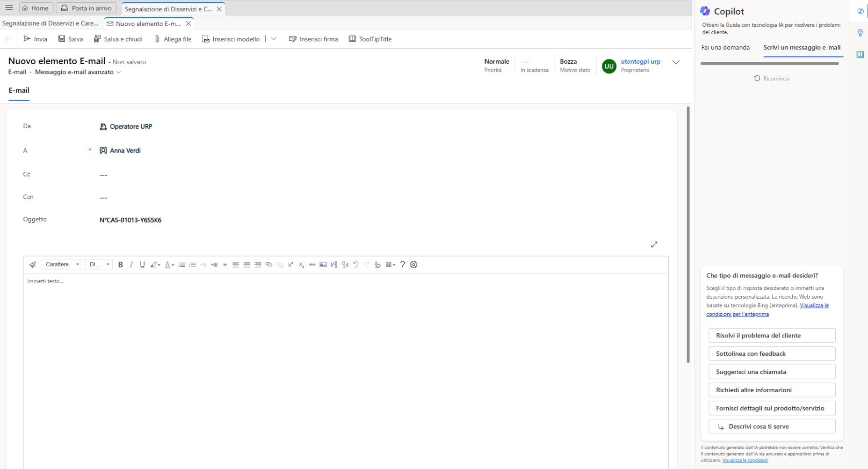The height and width of the screenshot is (469, 868).
Task: Expand the Messaggio e-mail avanzato form selector
Action: [119, 72]
